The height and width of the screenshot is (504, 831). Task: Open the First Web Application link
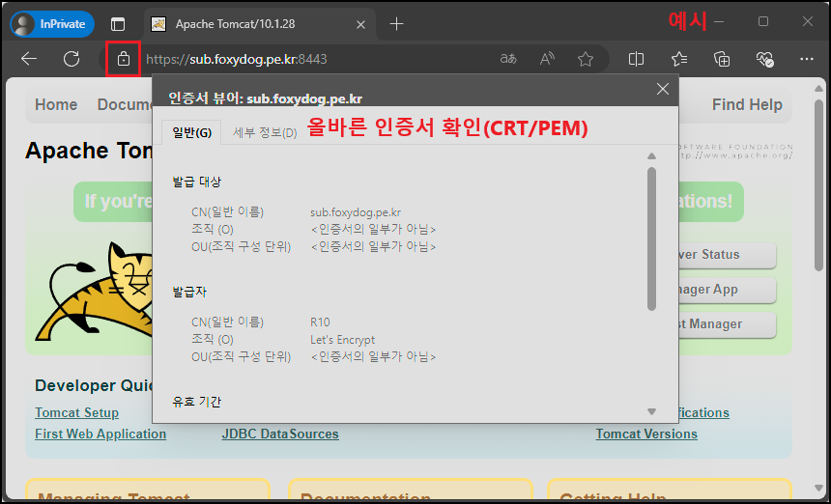click(x=100, y=434)
